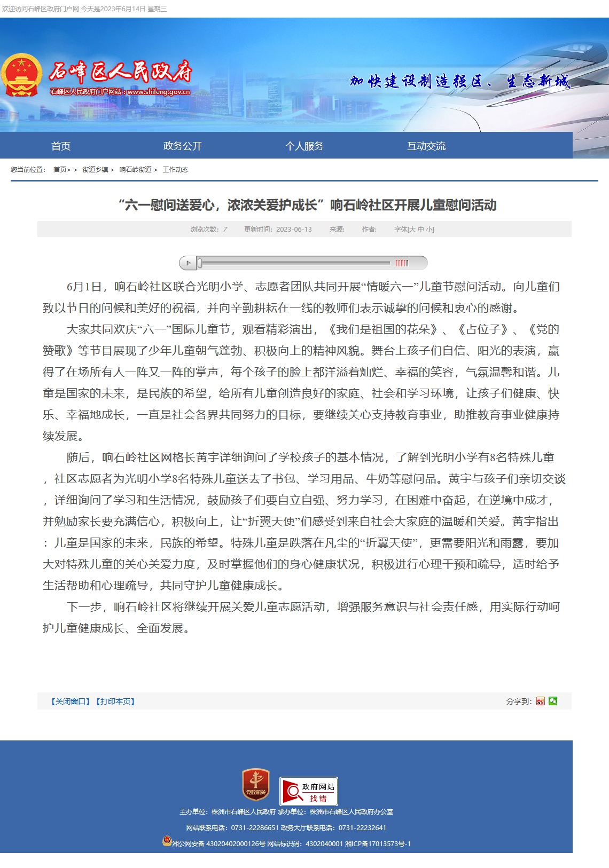Click 关闭窗口 to close page
The width and height of the screenshot is (609, 868).
(x=71, y=701)
